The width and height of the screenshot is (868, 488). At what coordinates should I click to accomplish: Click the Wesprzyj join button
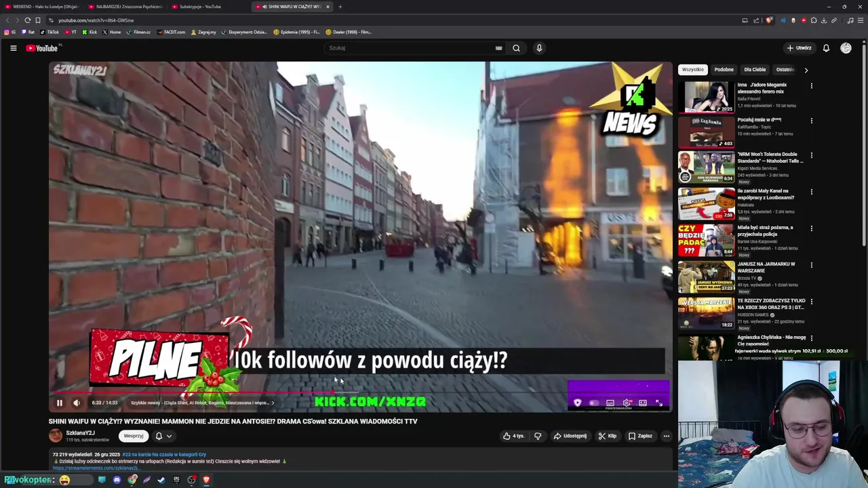pyautogui.click(x=134, y=436)
